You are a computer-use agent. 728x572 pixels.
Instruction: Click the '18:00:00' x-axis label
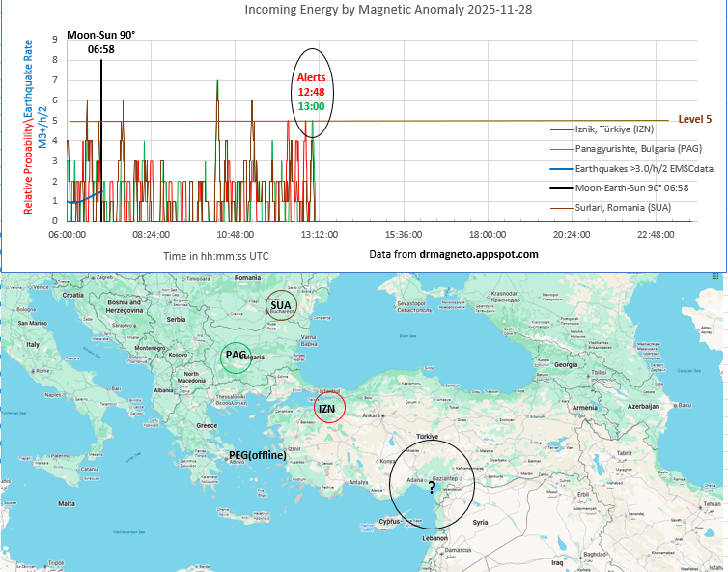tap(488, 235)
